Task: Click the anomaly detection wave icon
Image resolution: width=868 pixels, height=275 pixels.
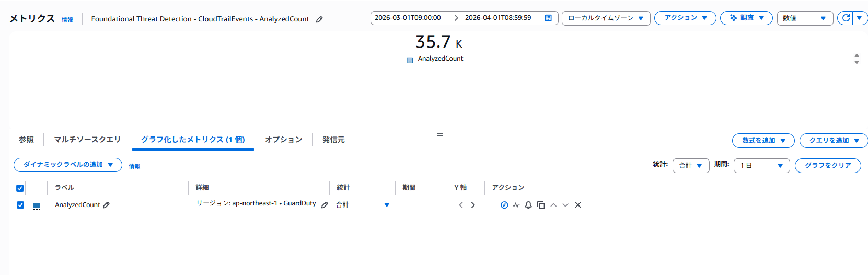Action: (x=516, y=205)
